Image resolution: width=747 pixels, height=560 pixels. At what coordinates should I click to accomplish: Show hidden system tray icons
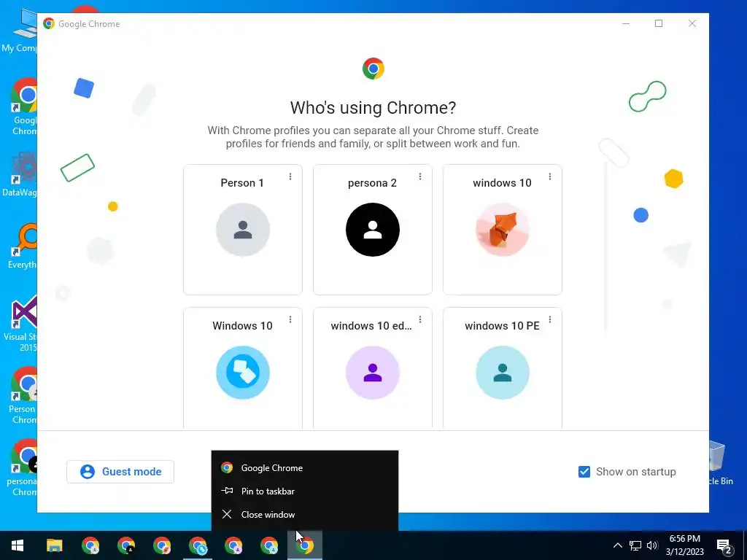tap(617, 545)
